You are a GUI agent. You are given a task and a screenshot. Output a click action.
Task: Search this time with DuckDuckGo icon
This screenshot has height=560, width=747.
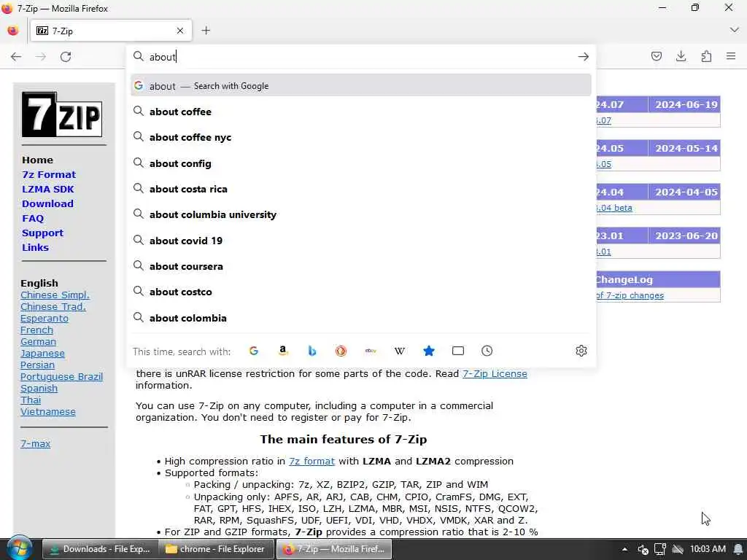341,351
